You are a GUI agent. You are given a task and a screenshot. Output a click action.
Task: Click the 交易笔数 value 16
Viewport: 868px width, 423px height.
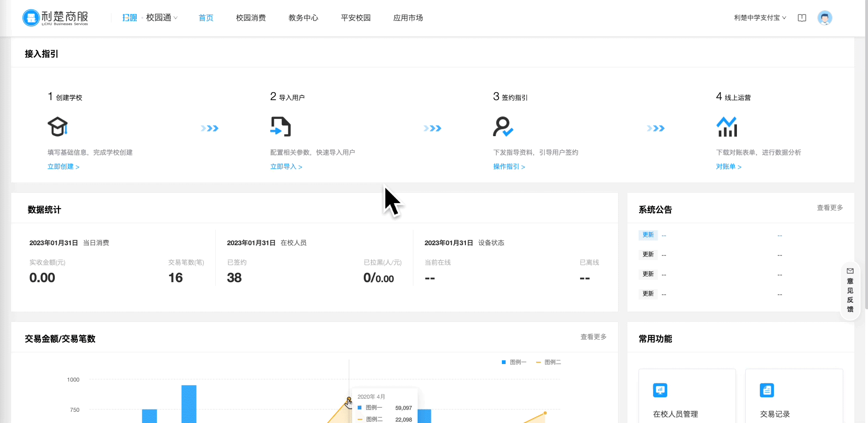tap(176, 278)
